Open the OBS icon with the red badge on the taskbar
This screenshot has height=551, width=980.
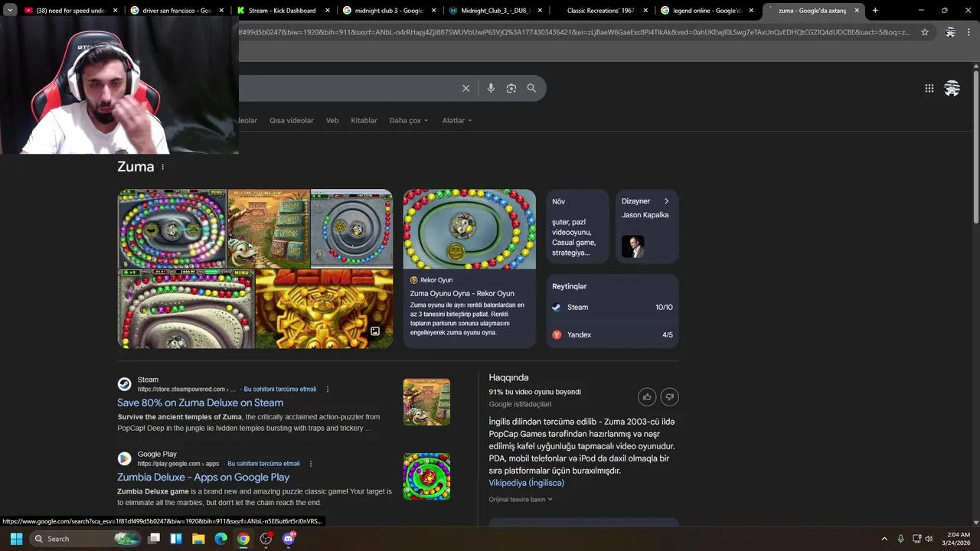click(266, 539)
